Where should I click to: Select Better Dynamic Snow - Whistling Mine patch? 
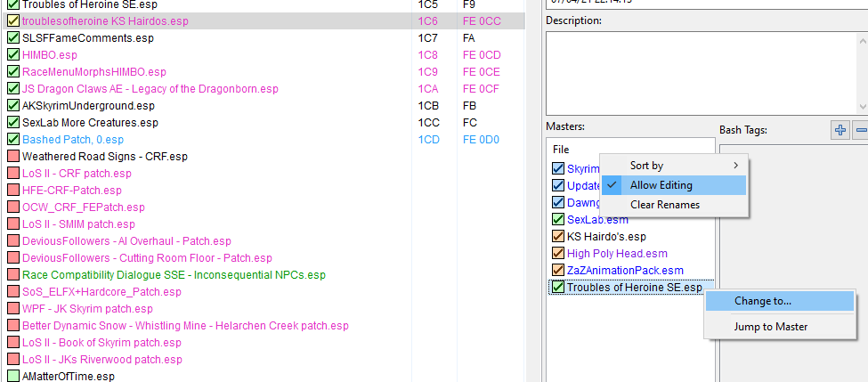[185, 326]
